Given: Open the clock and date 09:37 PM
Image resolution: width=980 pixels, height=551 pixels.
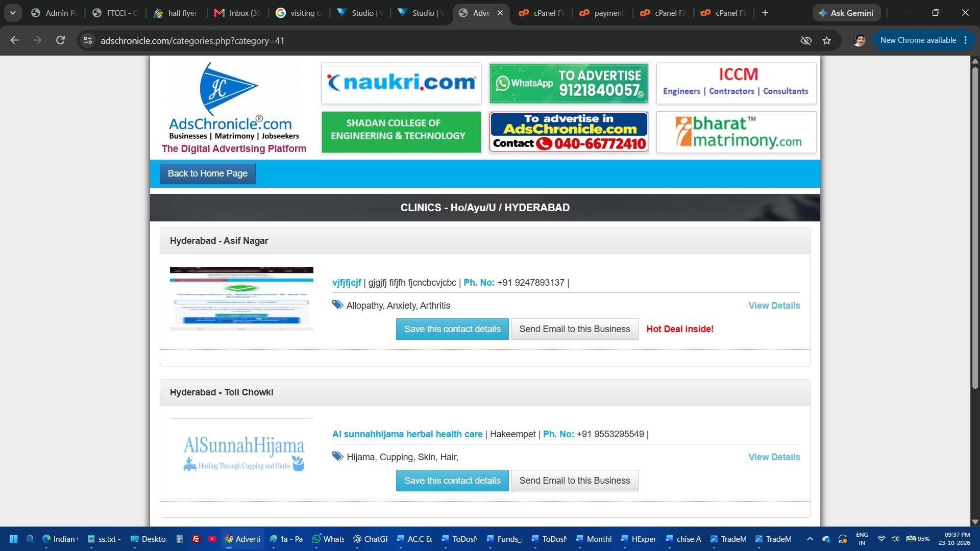Looking at the screenshot, I should [x=954, y=539].
